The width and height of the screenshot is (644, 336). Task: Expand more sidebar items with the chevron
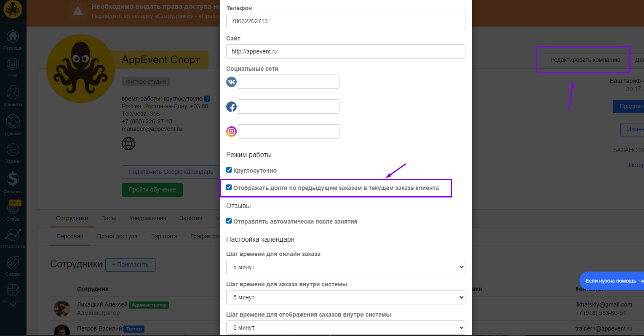pyautogui.click(x=13, y=305)
